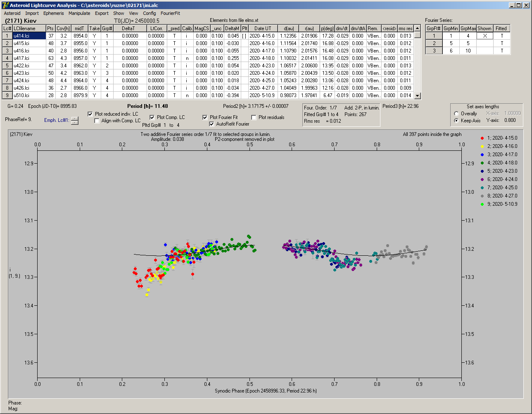
Task: Open the Ephemeris menu
Action: [x=54, y=13]
